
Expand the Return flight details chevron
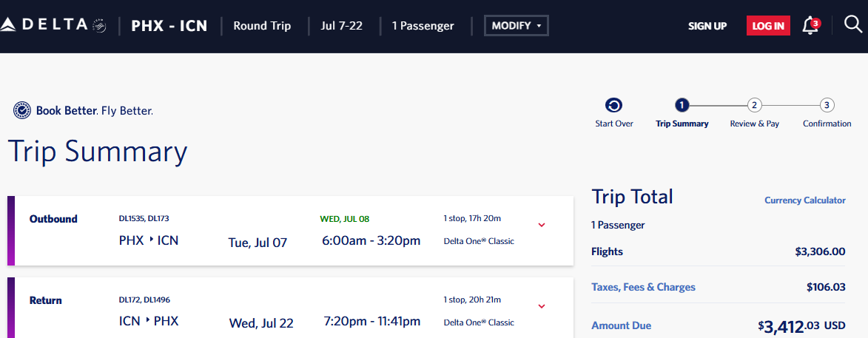click(542, 306)
